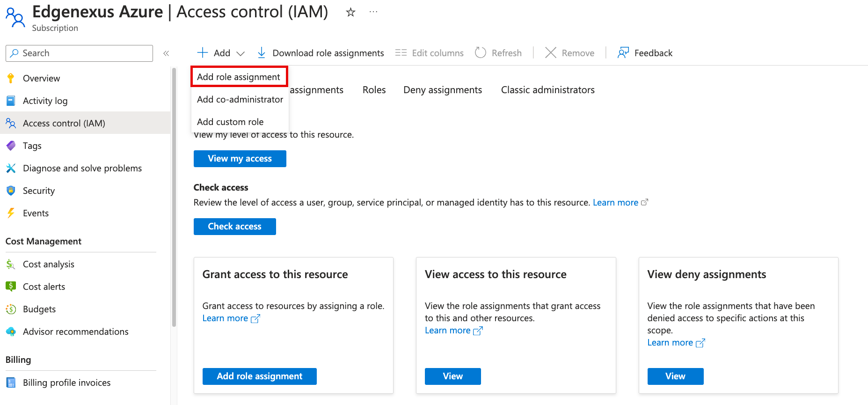Screen dimensions: 868x405
Task: Click Refresh label in toolbar
Action: point(506,53)
